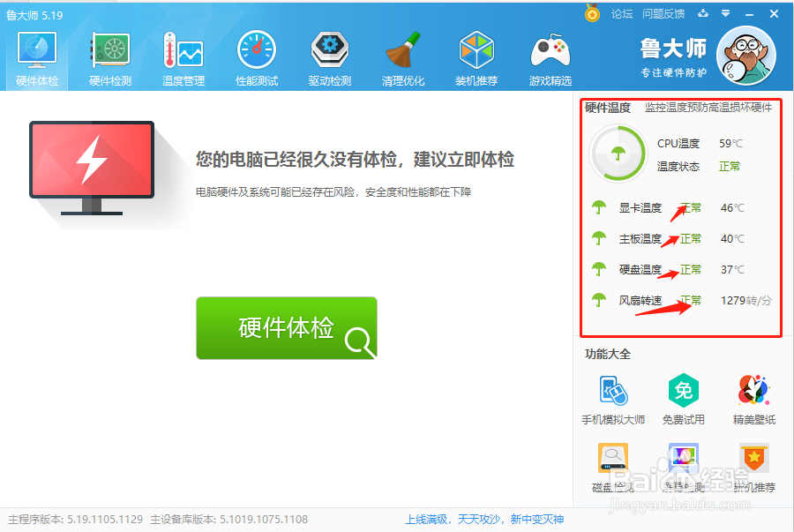Screen dimensions: 794x532
Task: Click the gold medal icon in the title bar
Action: pos(592,12)
